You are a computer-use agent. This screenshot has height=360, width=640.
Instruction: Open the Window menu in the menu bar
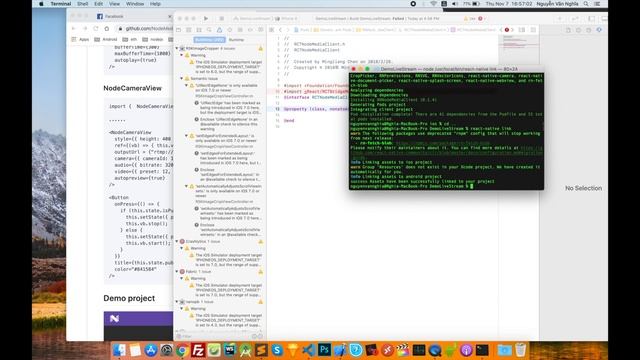coord(135,4)
